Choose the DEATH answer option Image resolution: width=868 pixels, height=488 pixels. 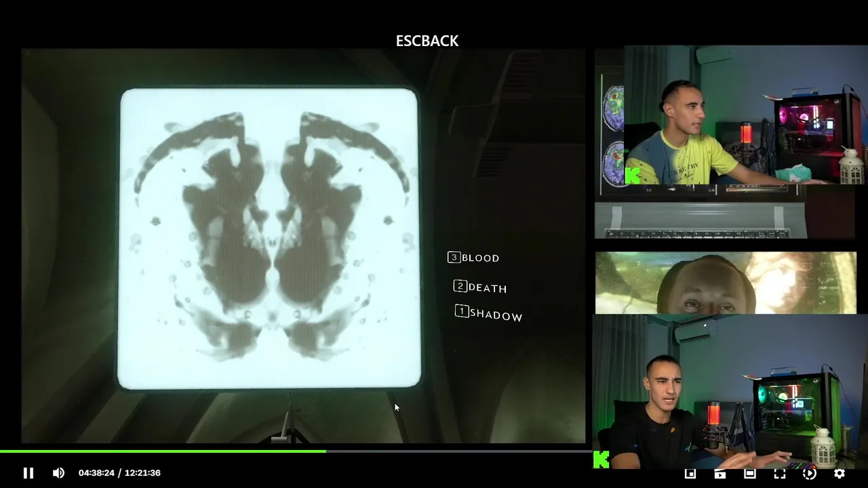click(x=480, y=287)
